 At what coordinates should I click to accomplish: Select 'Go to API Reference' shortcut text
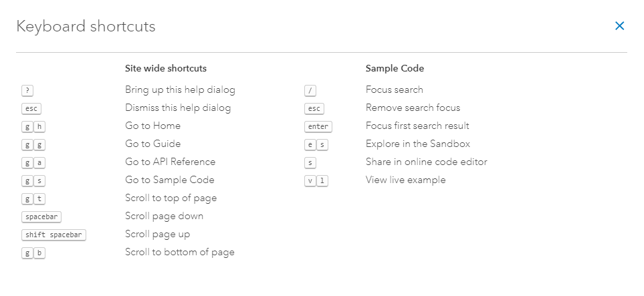(170, 162)
